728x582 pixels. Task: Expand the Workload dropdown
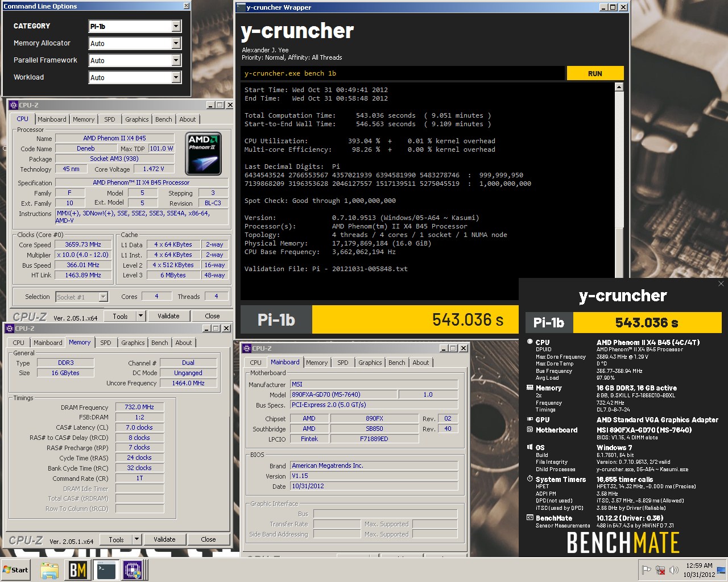click(135, 77)
